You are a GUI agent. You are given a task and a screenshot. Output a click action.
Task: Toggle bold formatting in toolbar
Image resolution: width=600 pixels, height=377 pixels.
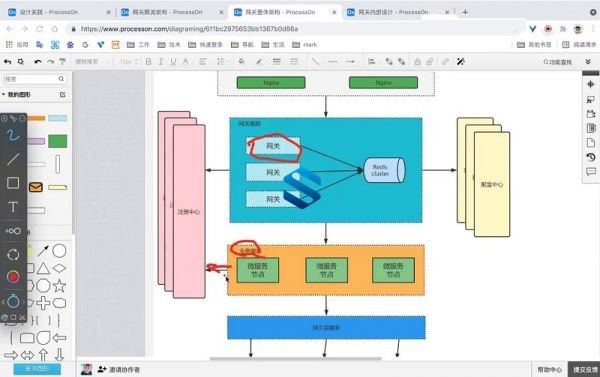pos(148,62)
